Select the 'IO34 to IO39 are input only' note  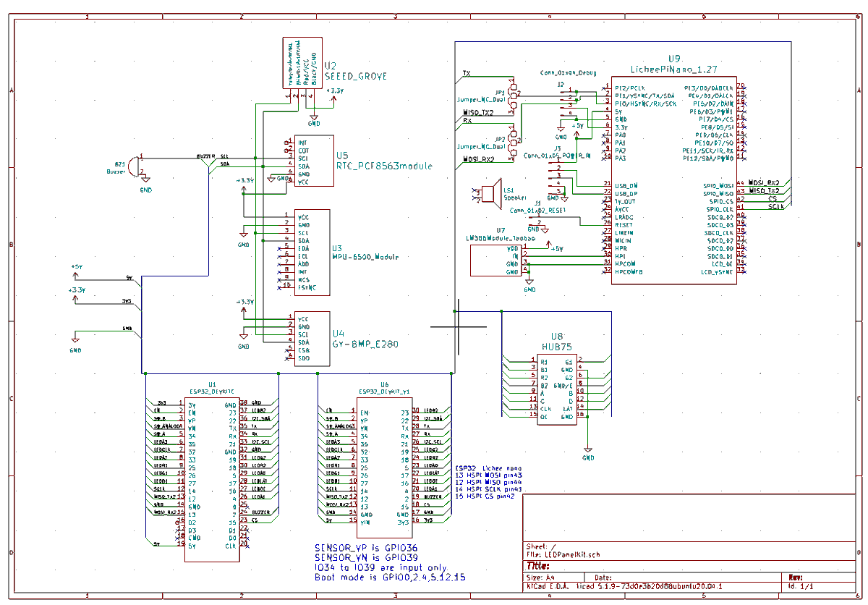click(381, 568)
